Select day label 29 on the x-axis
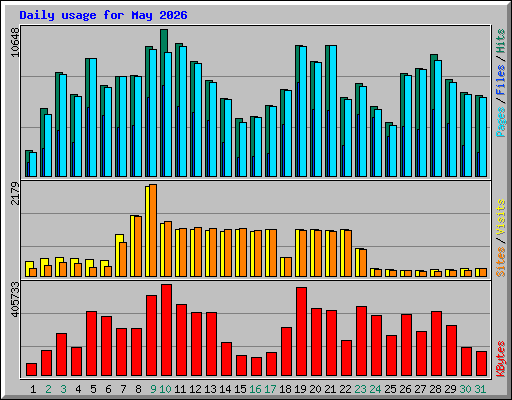The height and width of the screenshot is (400, 512). point(450,389)
